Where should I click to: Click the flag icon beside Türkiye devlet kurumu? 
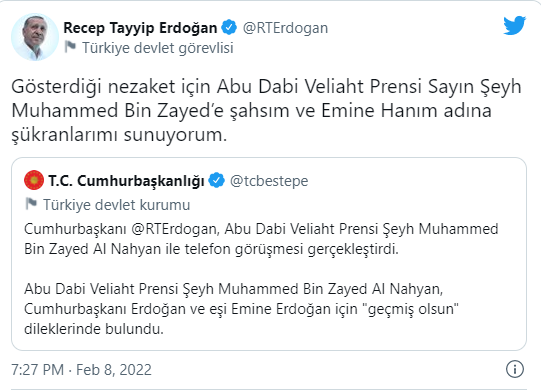31,204
